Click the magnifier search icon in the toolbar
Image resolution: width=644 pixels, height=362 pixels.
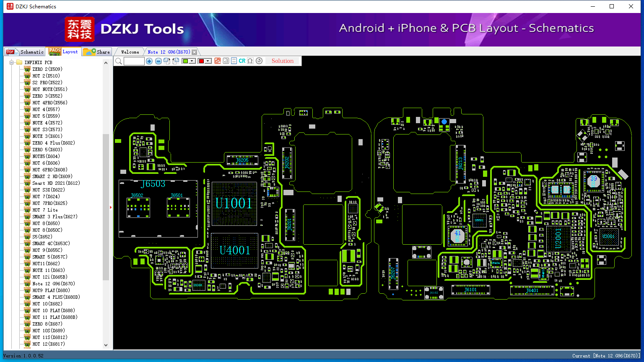tap(119, 61)
